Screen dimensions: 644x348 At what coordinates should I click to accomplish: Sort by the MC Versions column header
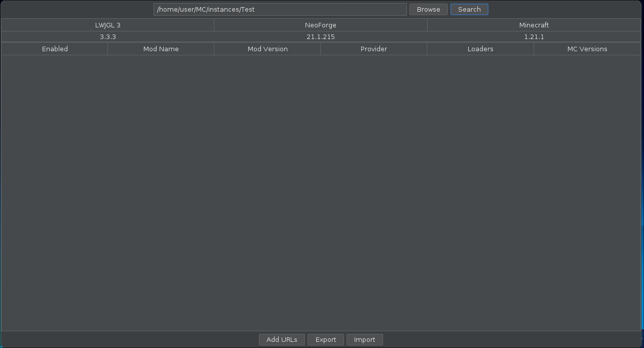coord(587,49)
